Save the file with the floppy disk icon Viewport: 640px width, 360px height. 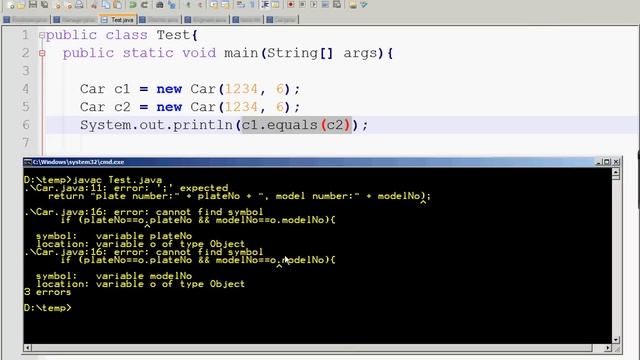point(33,4)
